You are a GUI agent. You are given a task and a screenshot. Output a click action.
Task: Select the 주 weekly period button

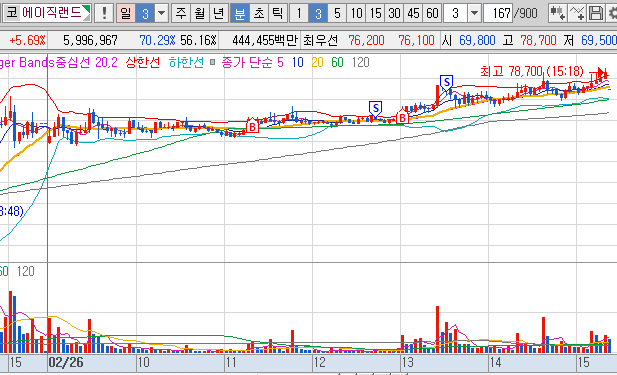point(181,13)
